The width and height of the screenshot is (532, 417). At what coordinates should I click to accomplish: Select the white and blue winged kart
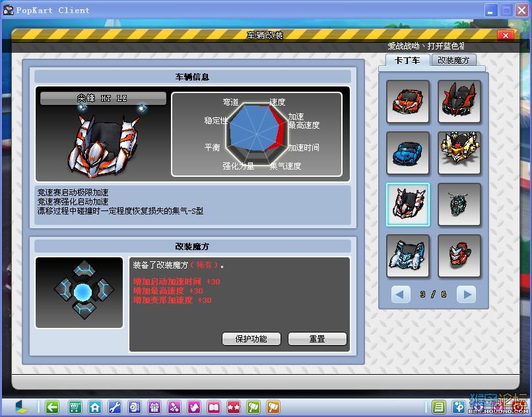pyautogui.click(x=408, y=256)
